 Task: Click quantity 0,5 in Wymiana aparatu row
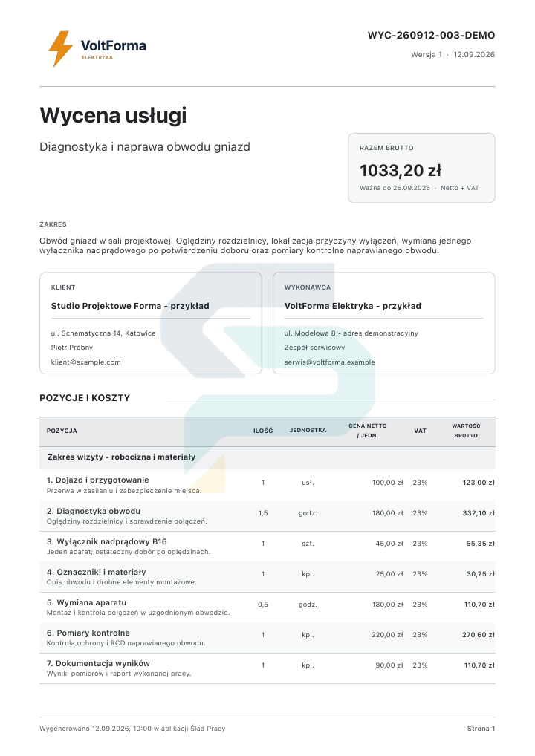click(x=263, y=604)
